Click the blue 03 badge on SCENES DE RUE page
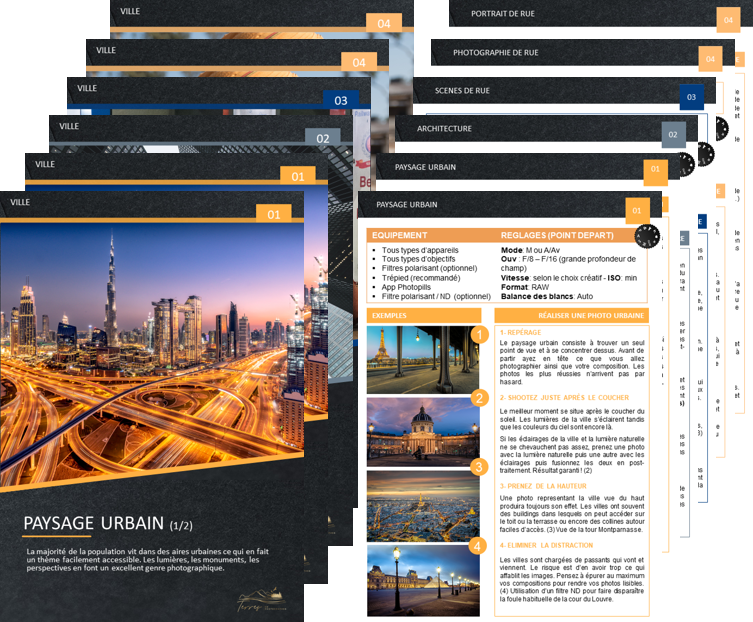This screenshot has height=622, width=753. [692, 97]
